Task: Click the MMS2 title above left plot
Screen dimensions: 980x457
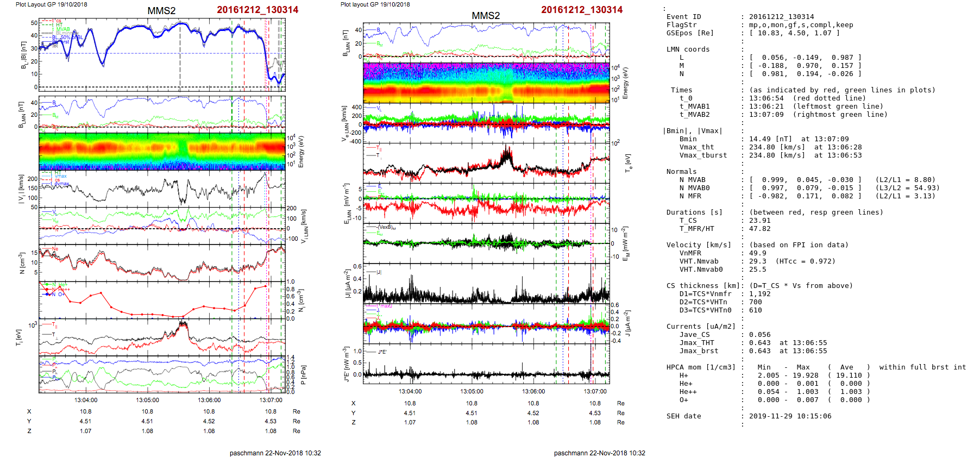Action: click(161, 11)
